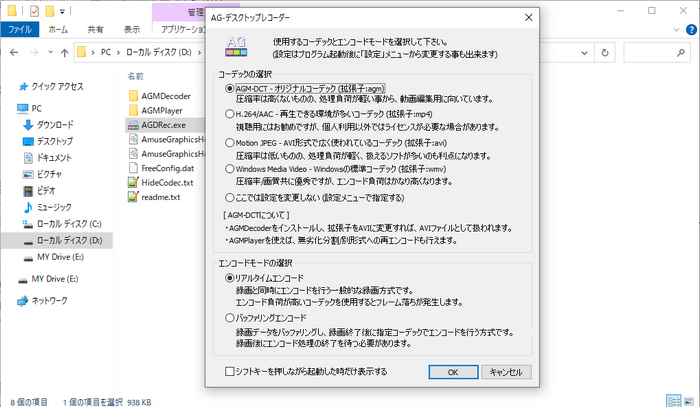Open the 共有 ribbon tab

95,29
